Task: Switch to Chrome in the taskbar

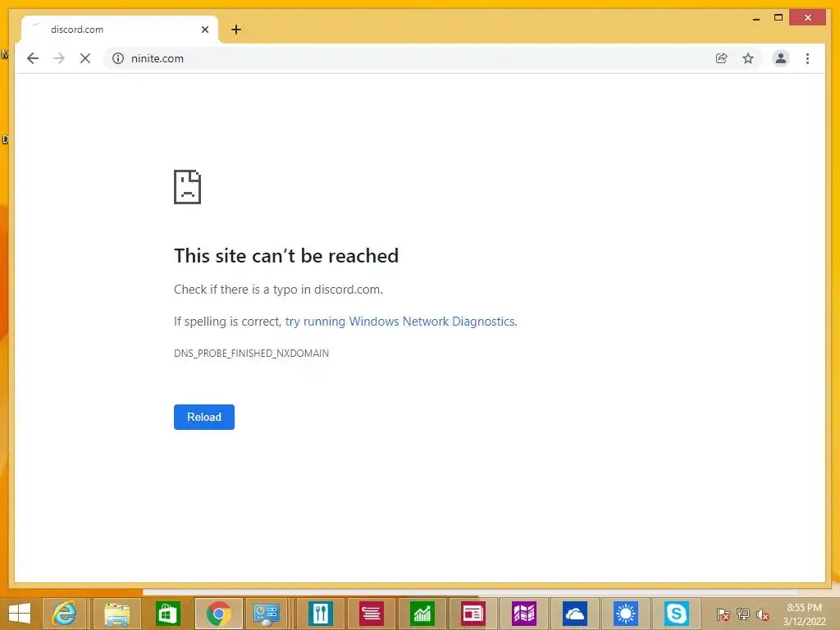Action: 218,614
